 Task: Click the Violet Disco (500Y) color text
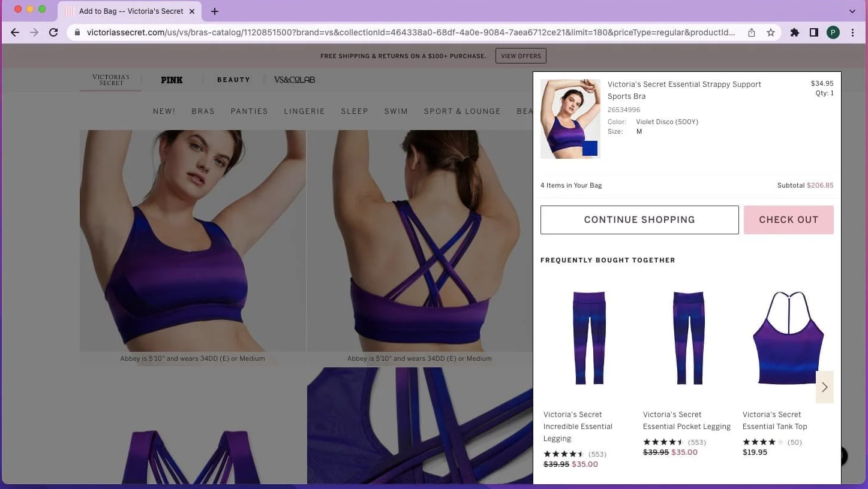pos(667,122)
